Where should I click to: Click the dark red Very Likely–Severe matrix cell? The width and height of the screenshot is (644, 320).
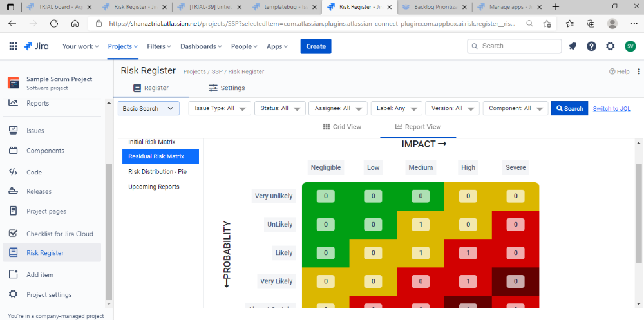tap(515, 281)
